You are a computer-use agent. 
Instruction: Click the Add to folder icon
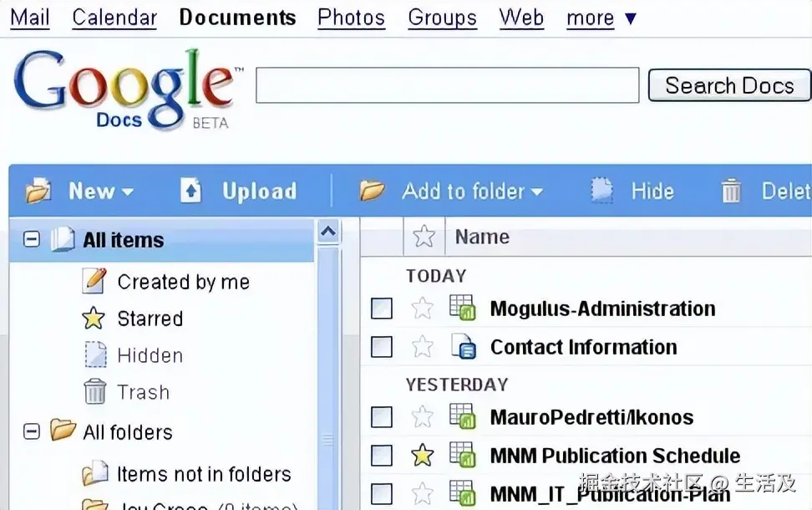point(372,191)
